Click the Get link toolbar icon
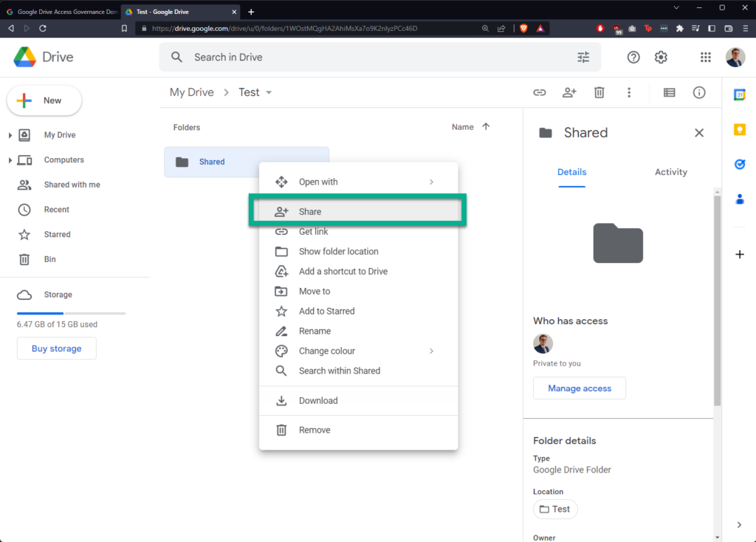756x542 pixels. point(540,92)
